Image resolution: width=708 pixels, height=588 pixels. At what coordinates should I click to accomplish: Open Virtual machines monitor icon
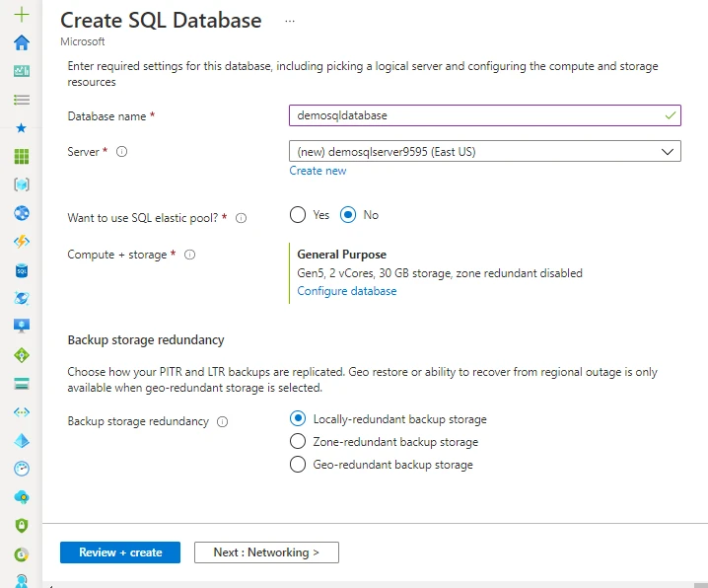[22, 327]
